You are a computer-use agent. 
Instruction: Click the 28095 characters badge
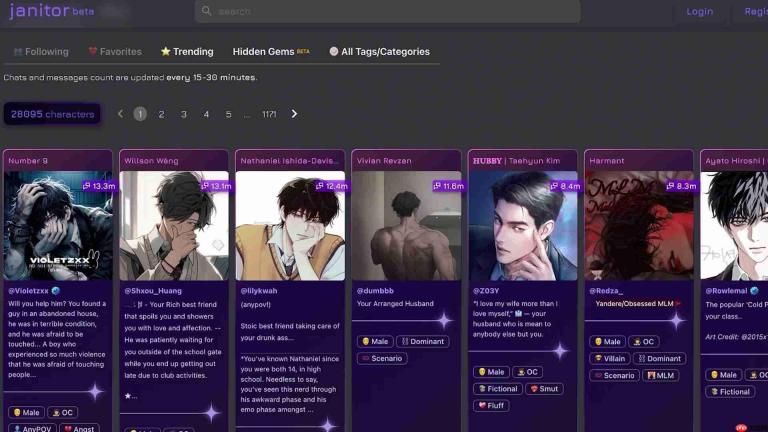click(x=52, y=114)
